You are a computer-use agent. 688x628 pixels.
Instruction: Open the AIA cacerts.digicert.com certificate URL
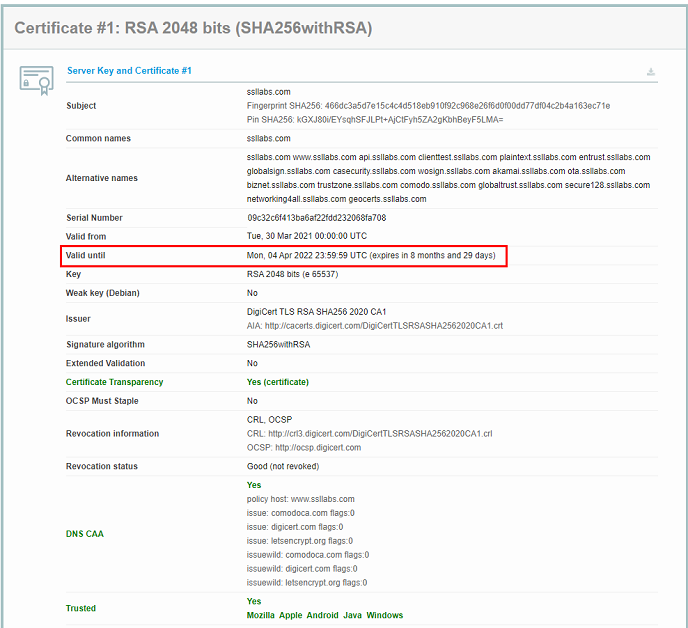coord(385,326)
